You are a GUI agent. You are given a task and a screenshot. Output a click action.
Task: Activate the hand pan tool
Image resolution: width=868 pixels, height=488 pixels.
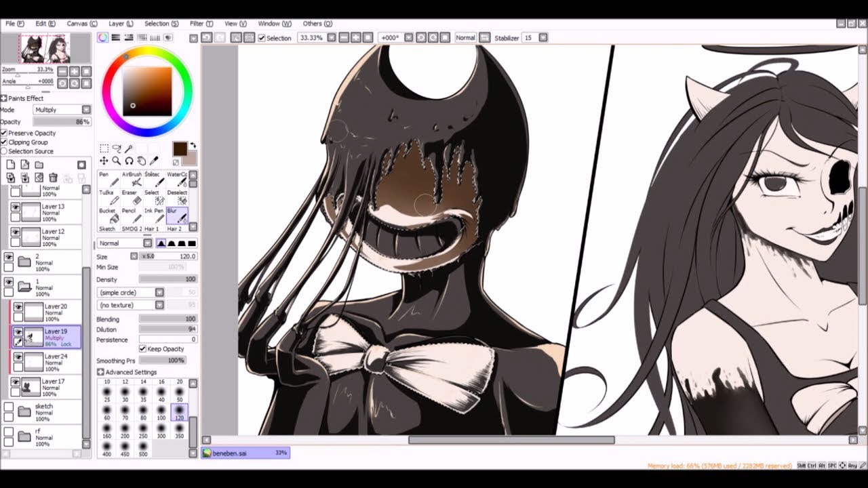tap(142, 161)
